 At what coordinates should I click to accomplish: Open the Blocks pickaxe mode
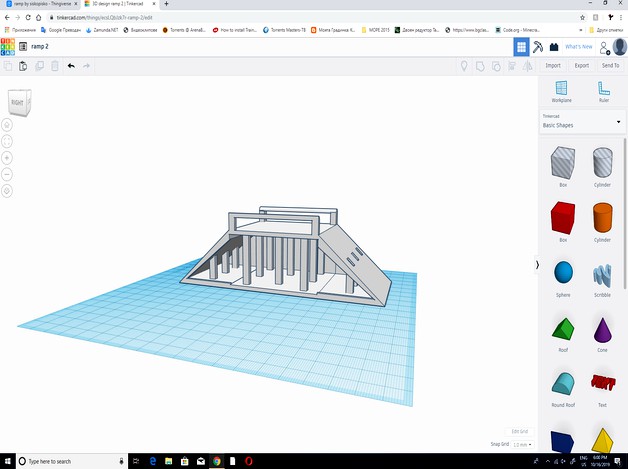point(537,47)
